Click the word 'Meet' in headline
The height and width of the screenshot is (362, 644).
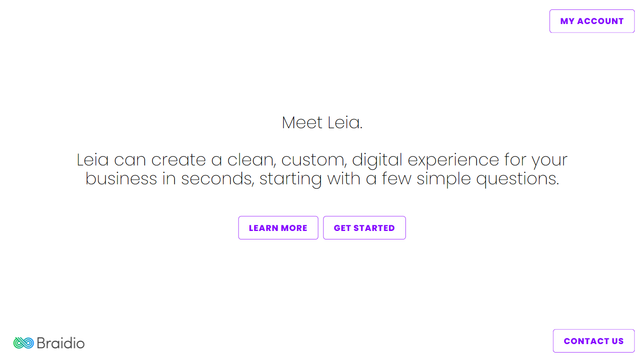coord(302,123)
